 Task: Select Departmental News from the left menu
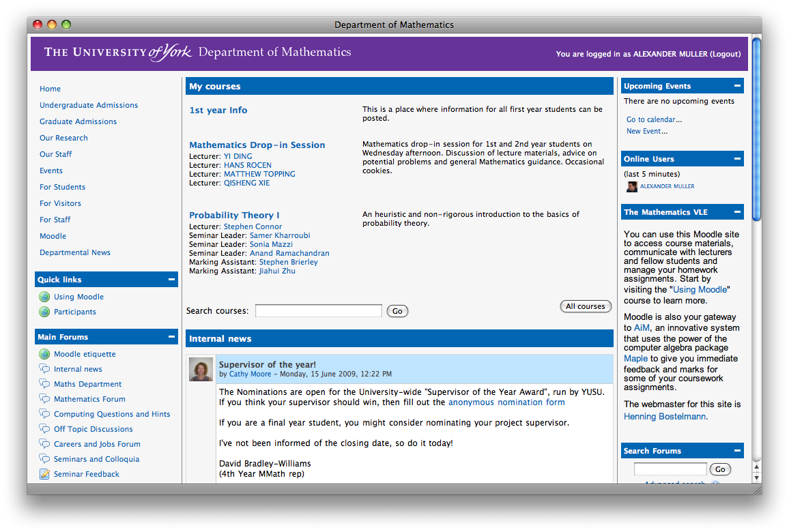(x=75, y=252)
